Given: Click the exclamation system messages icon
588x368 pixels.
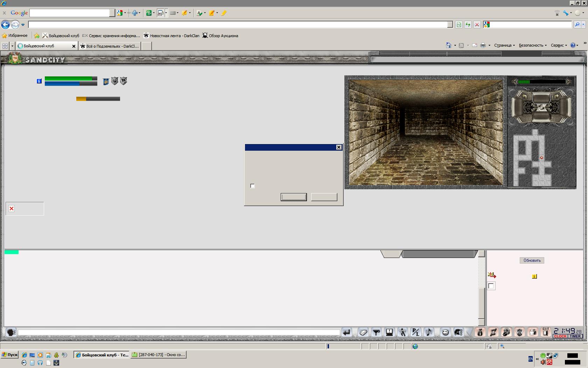Looking at the screenshot, I should [x=389, y=332].
